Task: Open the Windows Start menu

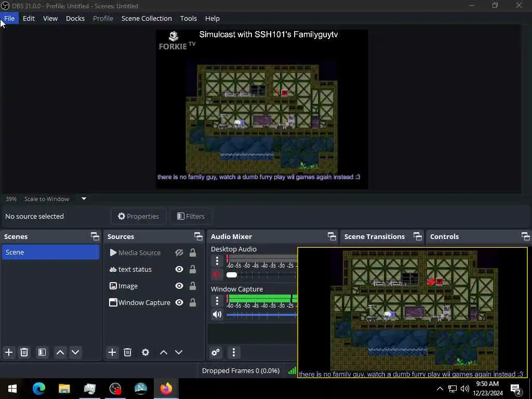Action: pyautogui.click(x=12, y=389)
